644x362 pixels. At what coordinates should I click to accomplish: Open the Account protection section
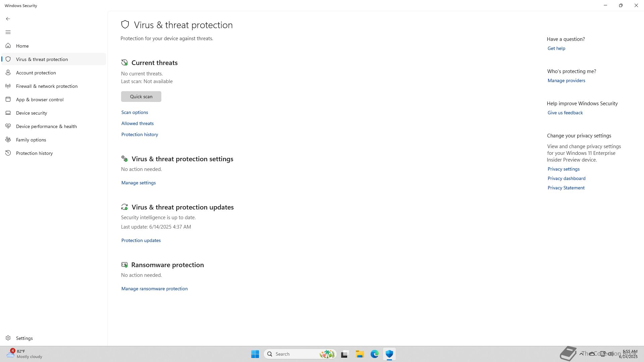36,73
